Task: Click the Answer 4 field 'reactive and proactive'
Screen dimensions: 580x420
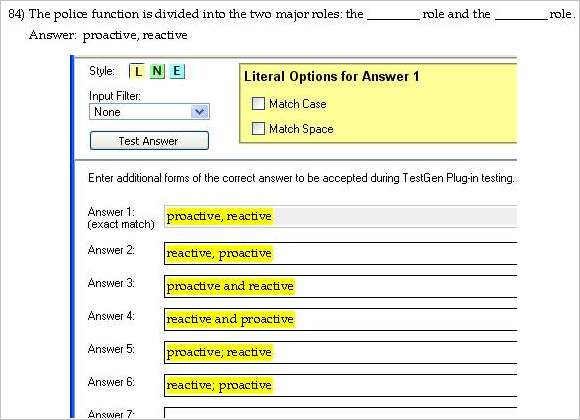Action: coord(340,319)
